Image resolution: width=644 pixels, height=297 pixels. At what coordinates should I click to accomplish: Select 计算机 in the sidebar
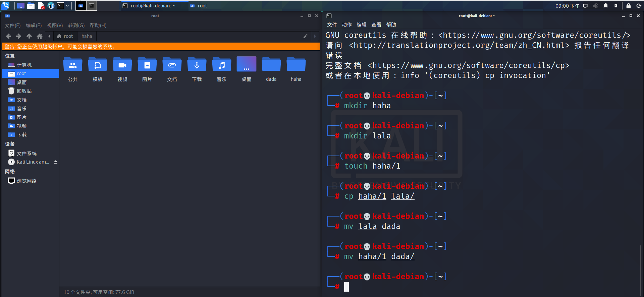tap(31, 65)
